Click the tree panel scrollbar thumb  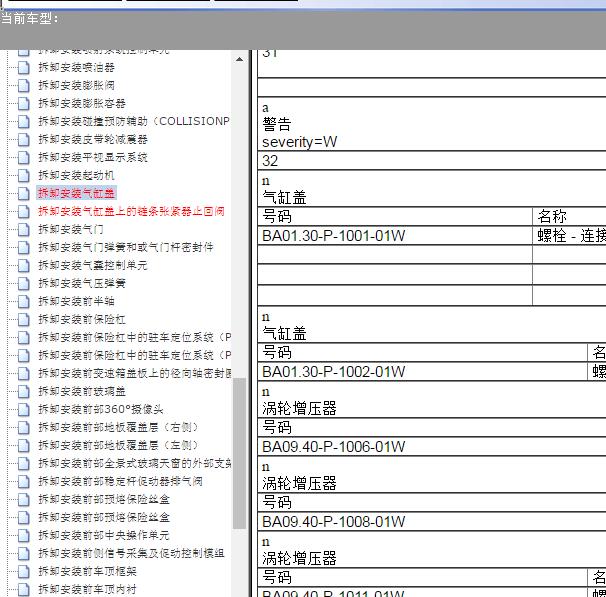239,453
